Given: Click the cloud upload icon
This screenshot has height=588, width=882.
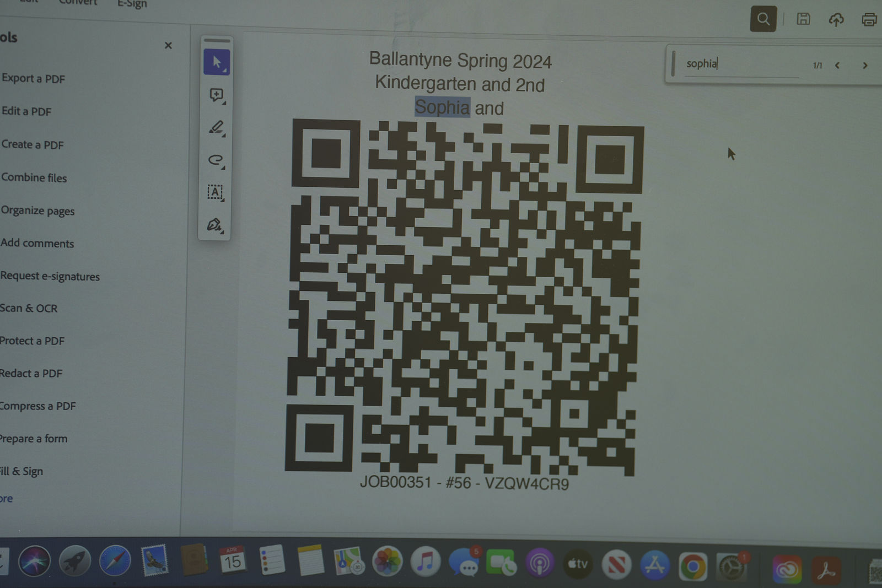Looking at the screenshot, I should 836,20.
